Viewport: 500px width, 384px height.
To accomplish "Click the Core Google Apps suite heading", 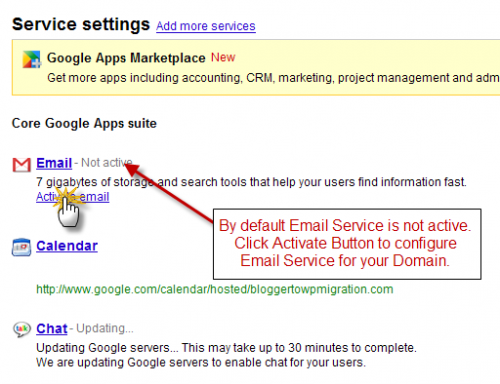I will [84, 123].
